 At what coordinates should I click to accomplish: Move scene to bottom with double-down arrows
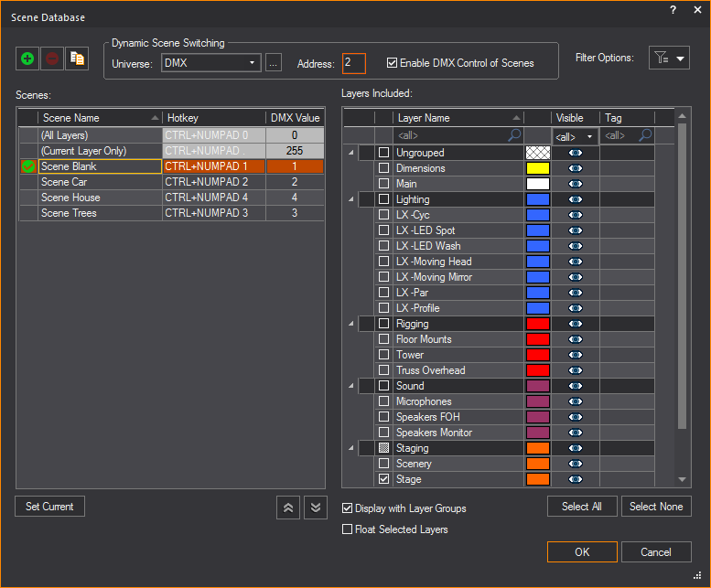coord(314,507)
